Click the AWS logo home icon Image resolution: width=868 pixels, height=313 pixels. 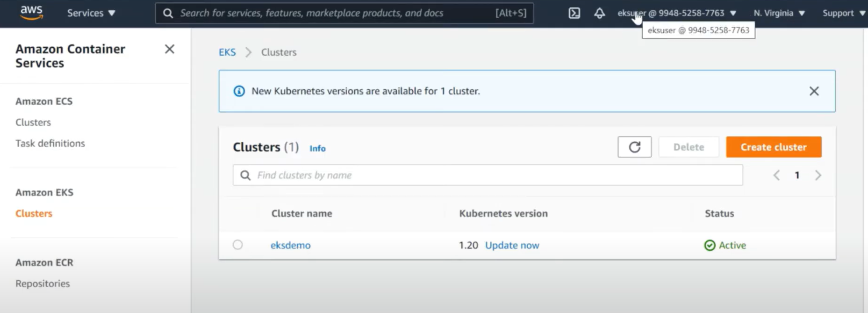point(31,13)
